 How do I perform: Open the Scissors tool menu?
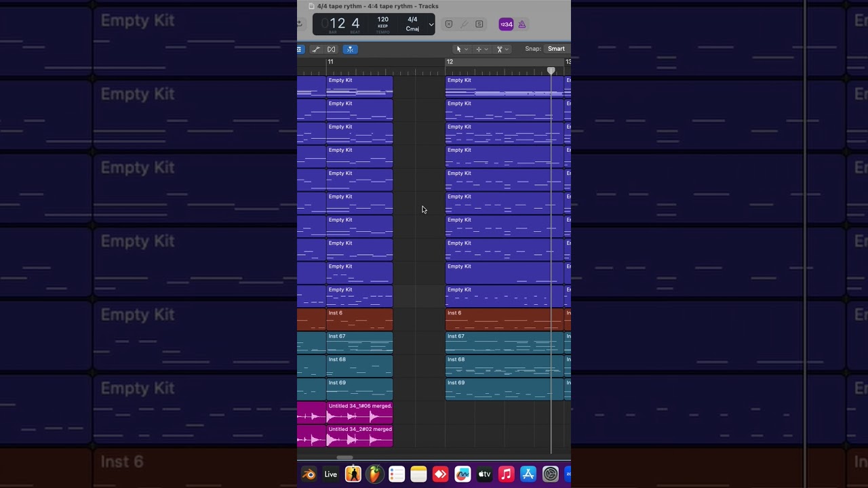pyautogui.click(x=502, y=49)
